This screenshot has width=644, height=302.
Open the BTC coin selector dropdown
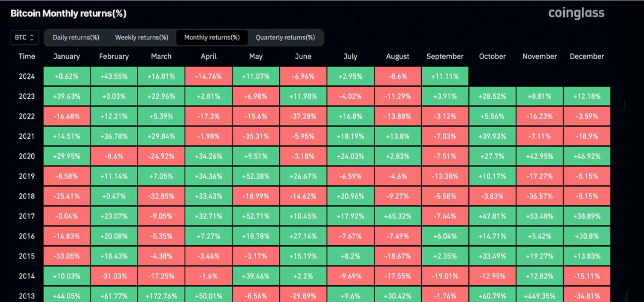pos(24,37)
